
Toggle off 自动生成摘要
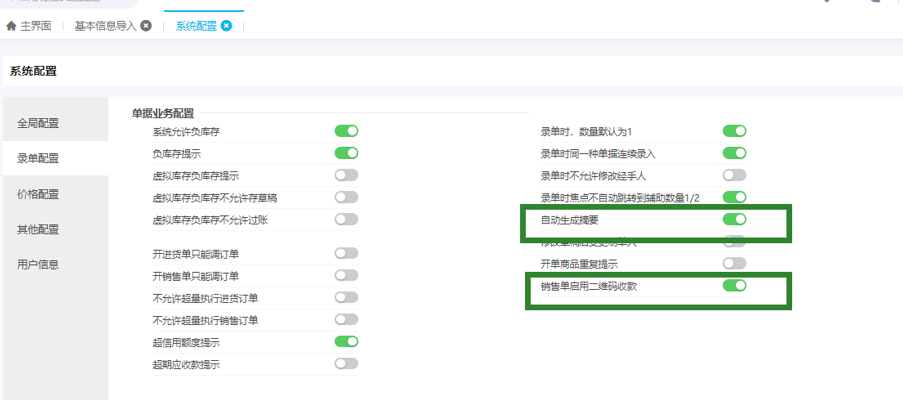pos(734,219)
